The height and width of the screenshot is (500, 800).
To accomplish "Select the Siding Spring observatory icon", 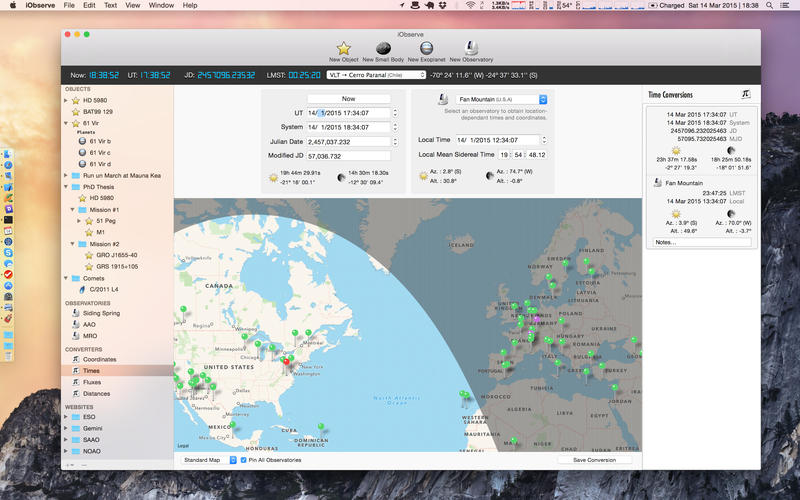I will [x=76, y=313].
